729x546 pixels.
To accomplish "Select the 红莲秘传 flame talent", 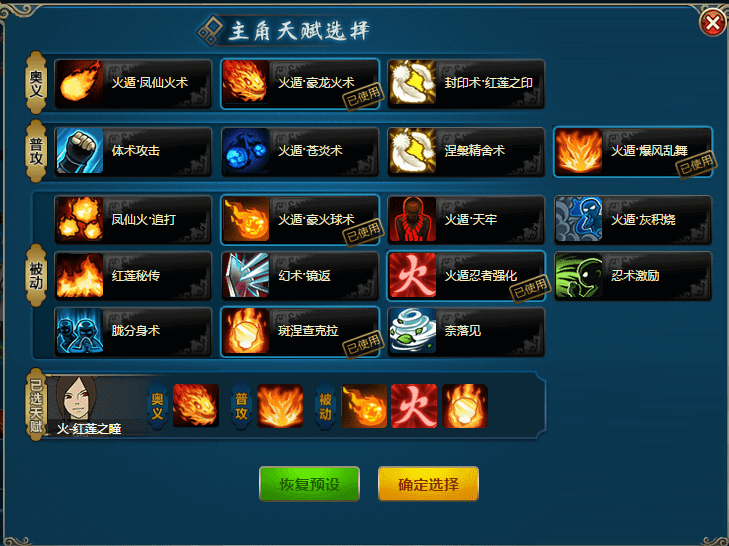I will (x=133, y=276).
